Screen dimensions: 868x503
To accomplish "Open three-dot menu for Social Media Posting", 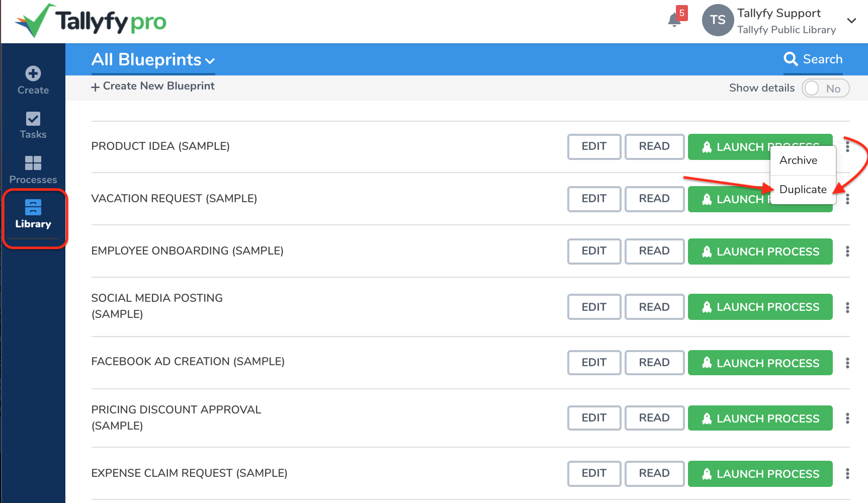I will 847,307.
